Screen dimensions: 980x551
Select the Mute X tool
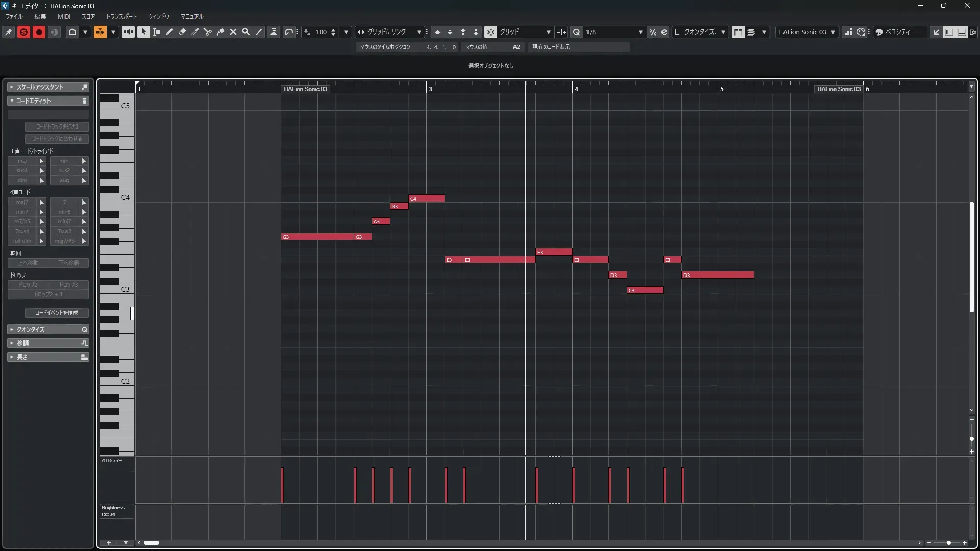[233, 32]
